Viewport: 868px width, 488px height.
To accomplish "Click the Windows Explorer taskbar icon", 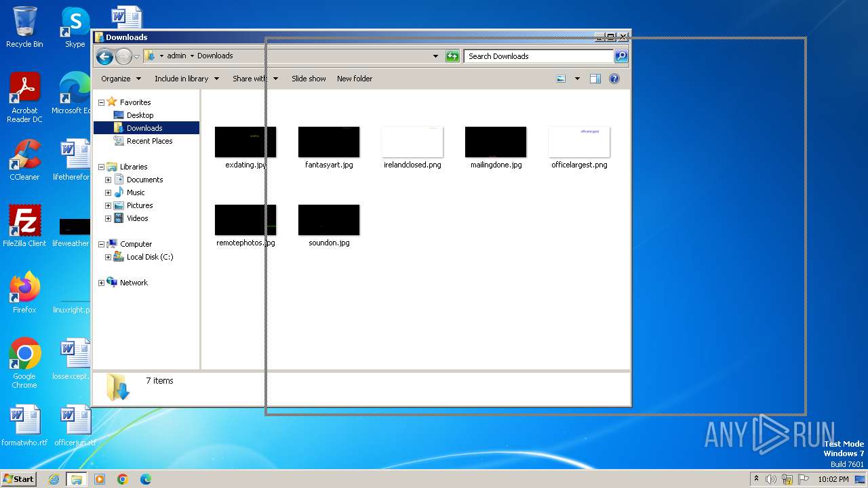I will pyautogui.click(x=76, y=479).
